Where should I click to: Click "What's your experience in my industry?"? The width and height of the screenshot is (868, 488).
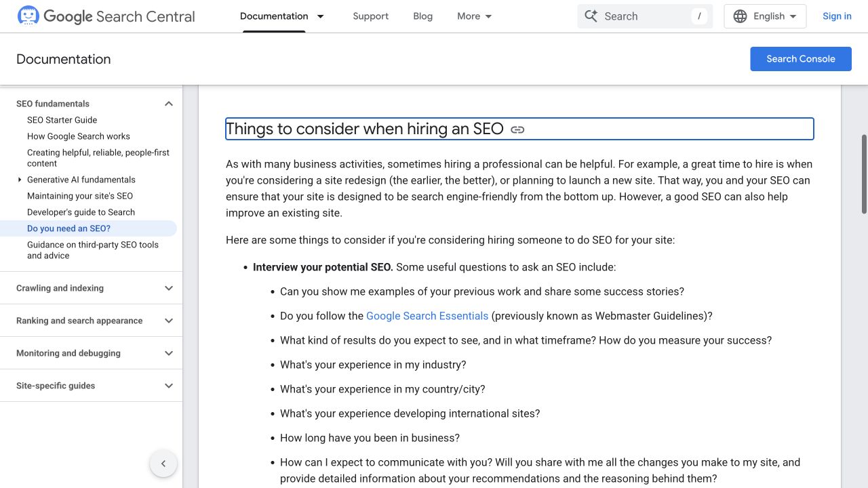click(x=373, y=365)
